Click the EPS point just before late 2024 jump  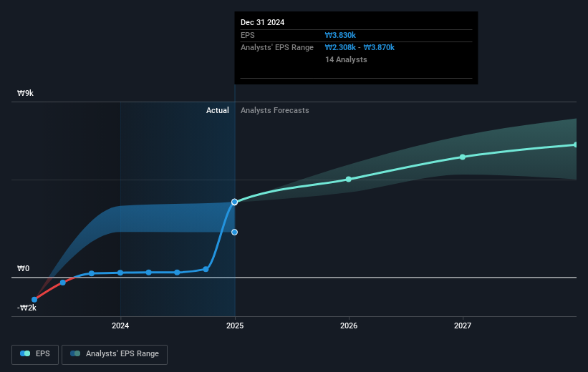(x=206, y=269)
